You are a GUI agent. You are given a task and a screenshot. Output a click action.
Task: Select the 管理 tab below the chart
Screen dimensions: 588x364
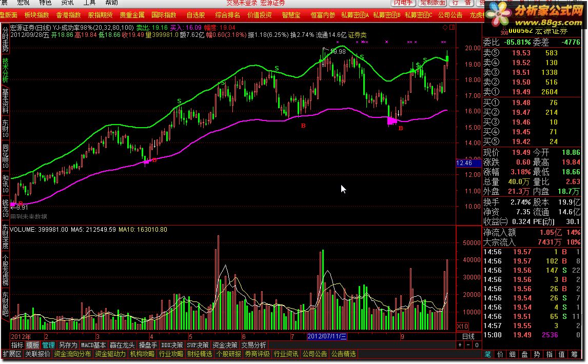(48, 345)
